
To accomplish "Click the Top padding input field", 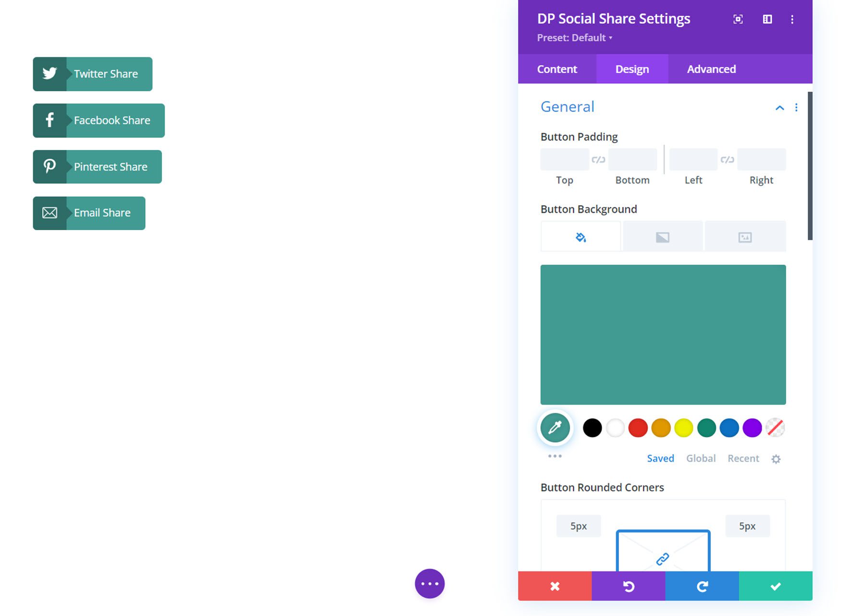I will tap(565, 159).
